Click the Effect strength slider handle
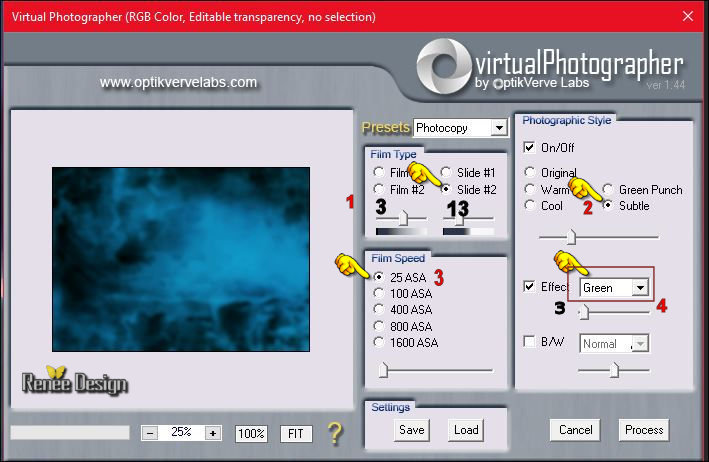The width and height of the screenshot is (709, 462). click(x=584, y=312)
